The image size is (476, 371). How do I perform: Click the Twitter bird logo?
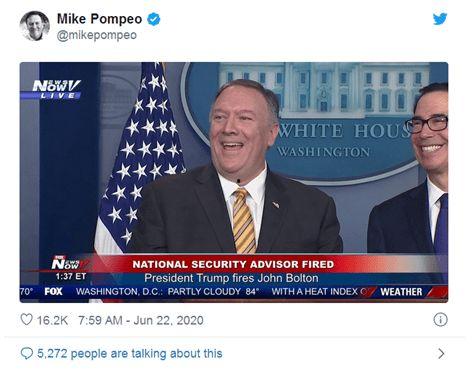tap(440, 19)
